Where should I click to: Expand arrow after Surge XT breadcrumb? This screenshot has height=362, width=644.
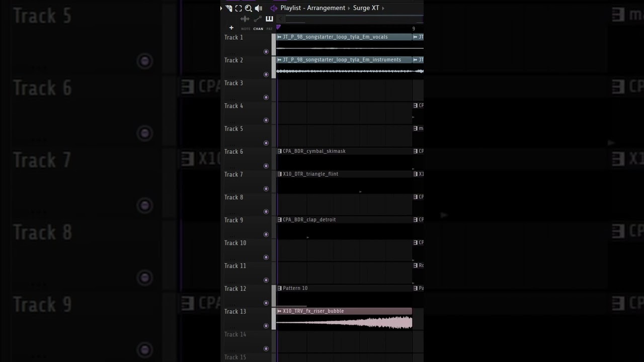(x=383, y=8)
